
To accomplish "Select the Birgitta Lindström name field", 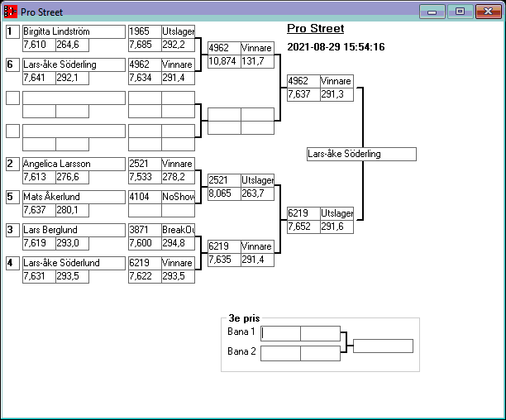I will coord(74,31).
